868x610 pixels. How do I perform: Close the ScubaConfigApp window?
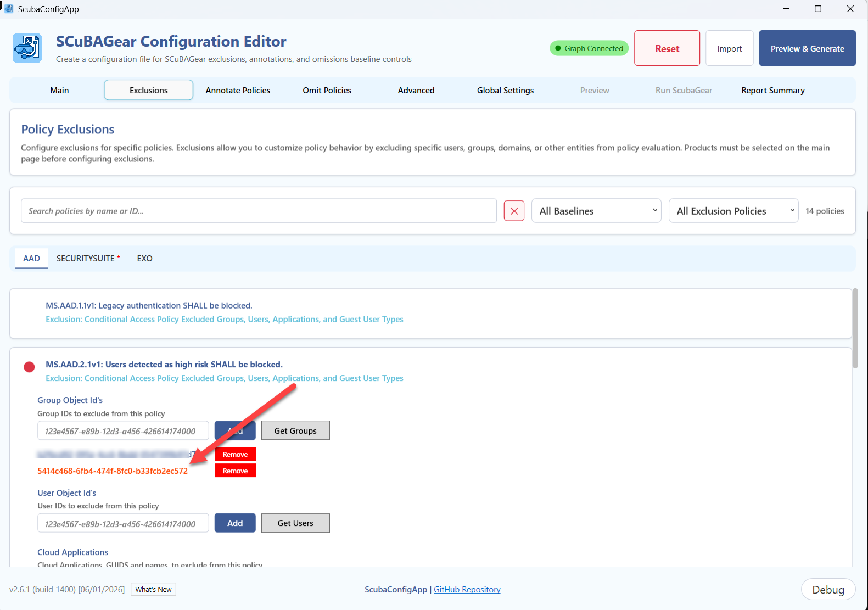click(850, 9)
